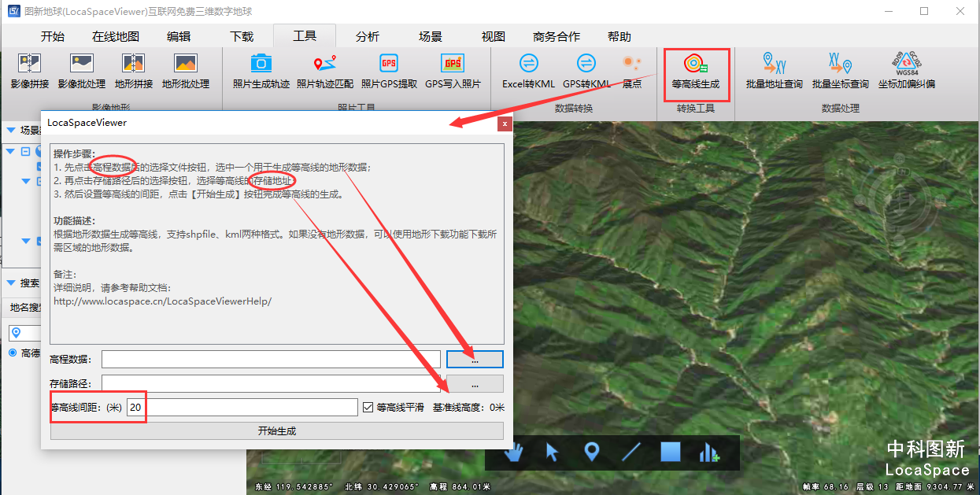Image resolution: width=980 pixels, height=495 pixels.
Task: Click the browse button for 高程数据
Action: click(x=475, y=359)
